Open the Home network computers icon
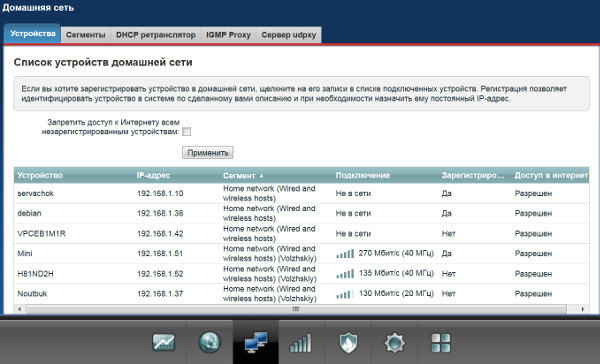Viewport: 600px width, 364px height. 256,342
